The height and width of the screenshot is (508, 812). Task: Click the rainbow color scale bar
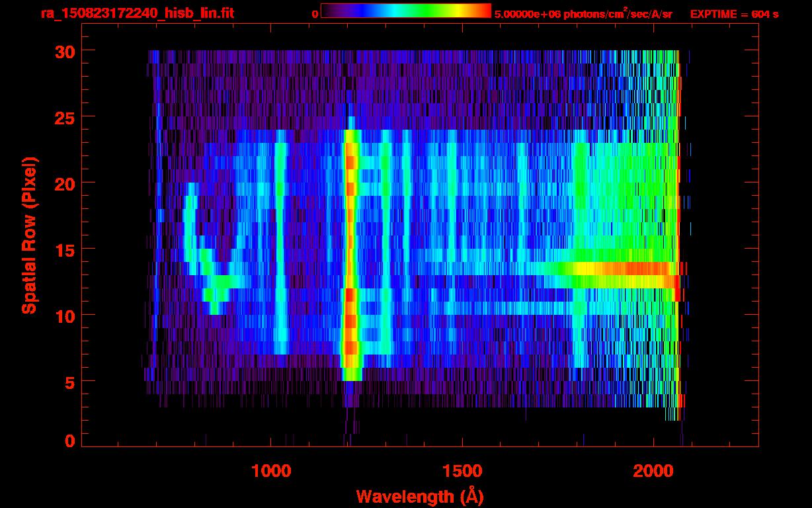coord(405,11)
